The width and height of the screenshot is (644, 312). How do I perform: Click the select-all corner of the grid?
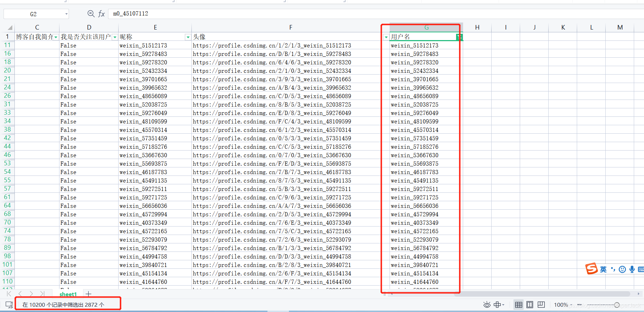pyautogui.click(x=10, y=27)
